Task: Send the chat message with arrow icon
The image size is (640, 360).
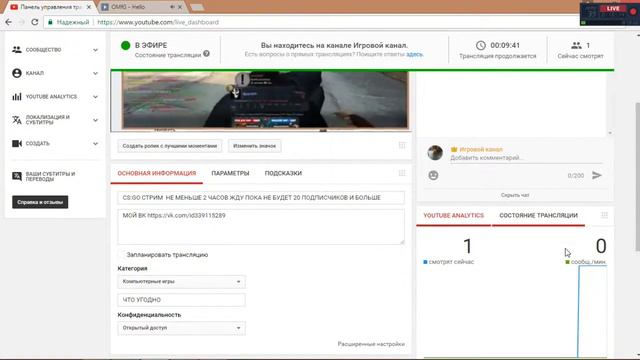Action: click(597, 176)
